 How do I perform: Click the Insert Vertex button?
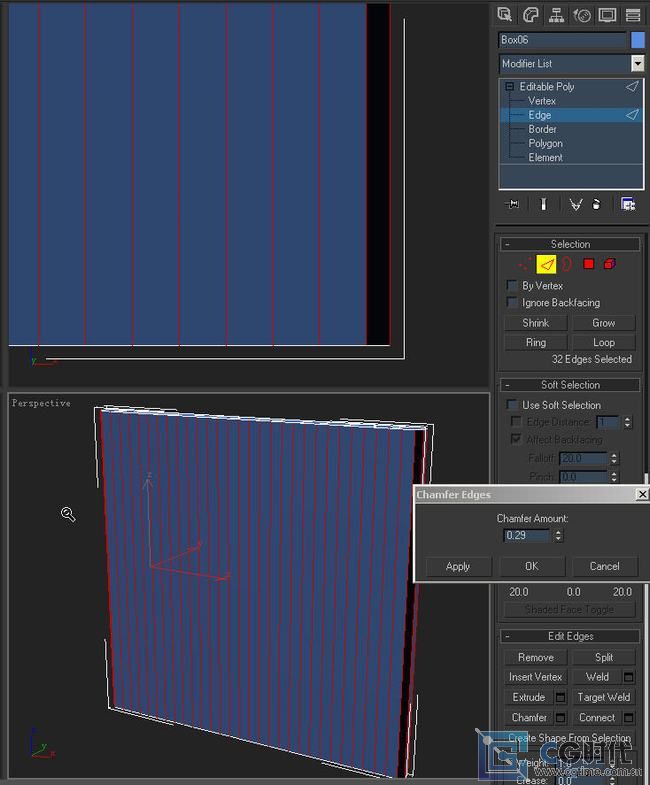(x=535, y=677)
